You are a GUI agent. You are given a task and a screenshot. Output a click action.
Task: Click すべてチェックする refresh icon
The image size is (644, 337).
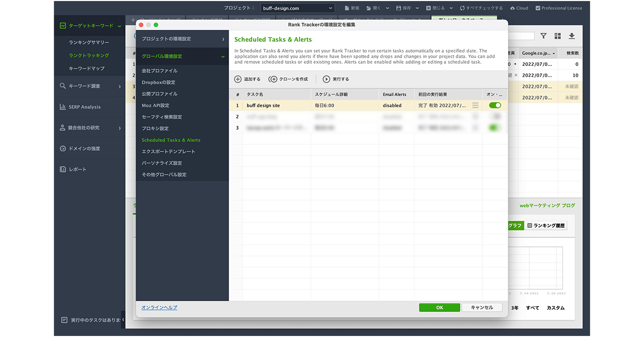pos(462,8)
